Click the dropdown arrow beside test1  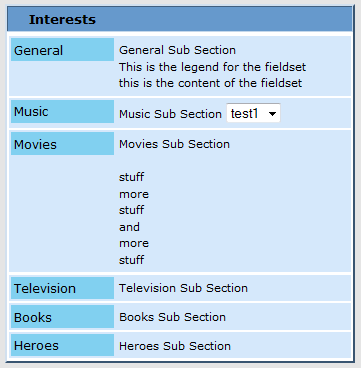click(272, 114)
